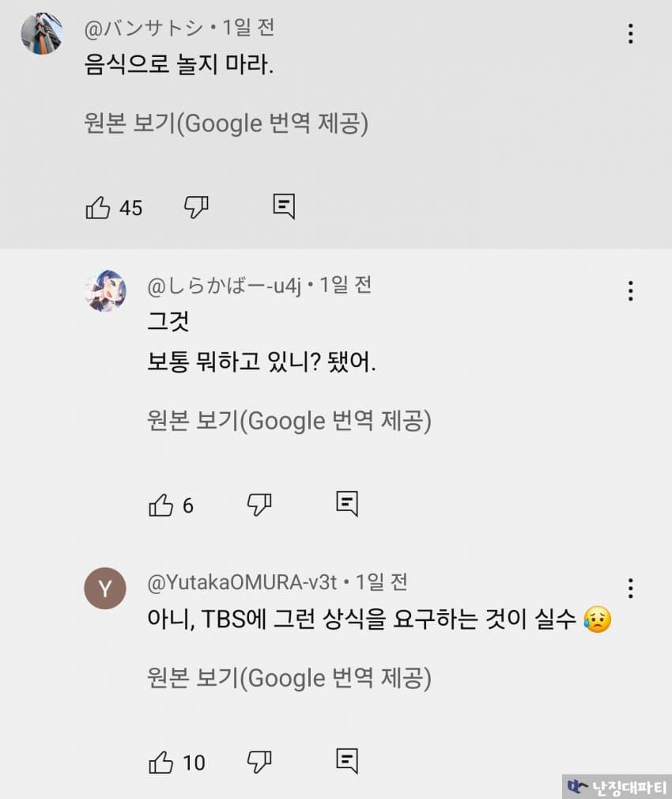
Task: Like the @YutakaOMURA-v3t reply
Action: click(161, 762)
